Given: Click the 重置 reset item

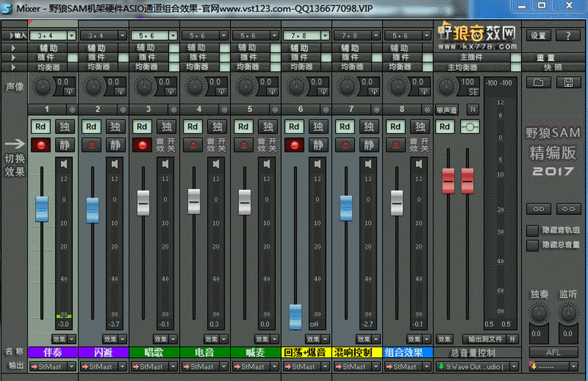Looking at the screenshot, I should point(545,58).
